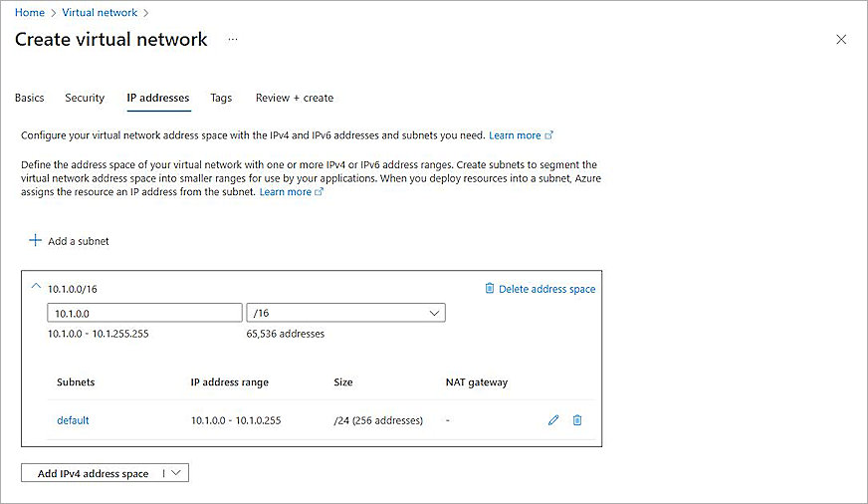868x504 pixels.
Task: Click the 10.1.0.0 address input field
Action: [144, 313]
